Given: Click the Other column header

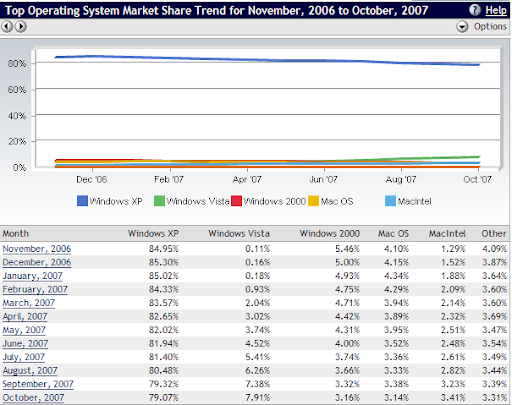Looking at the screenshot, I should coord(494,234).
